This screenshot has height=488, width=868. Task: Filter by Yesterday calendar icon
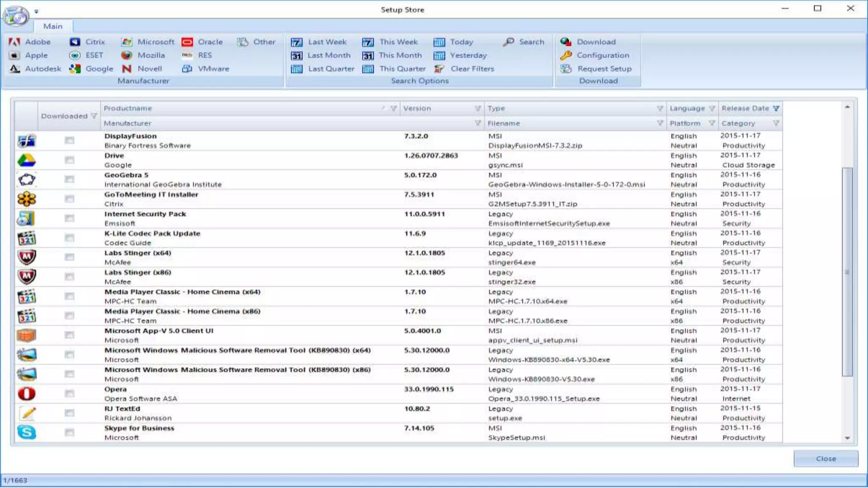point(440,55)
